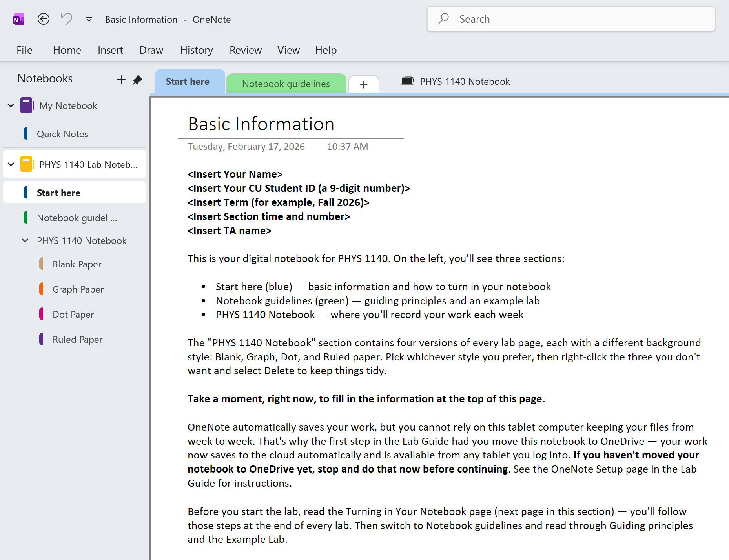
Task: Click the purple My Notebook icon
Action: [x=27, y=105]
